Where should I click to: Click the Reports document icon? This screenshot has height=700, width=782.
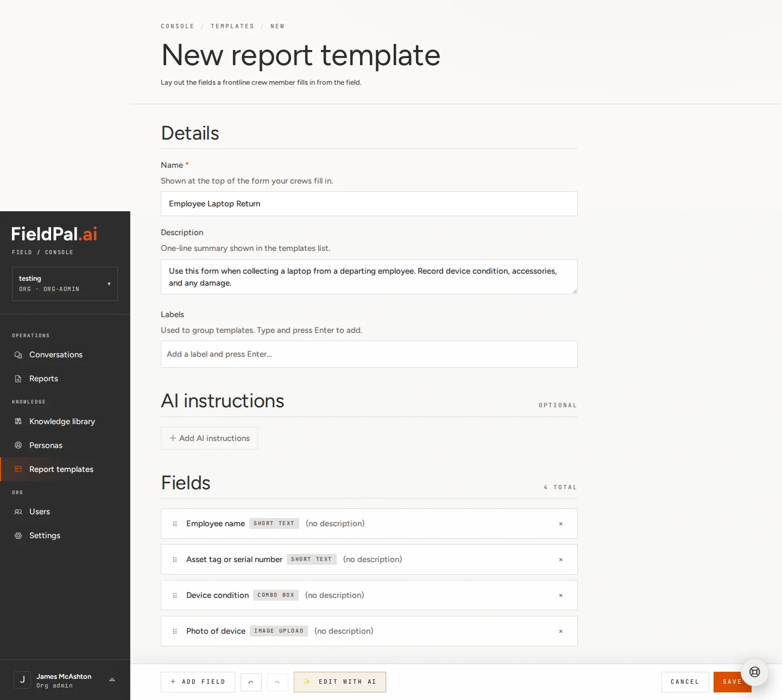tap(18, 379)
